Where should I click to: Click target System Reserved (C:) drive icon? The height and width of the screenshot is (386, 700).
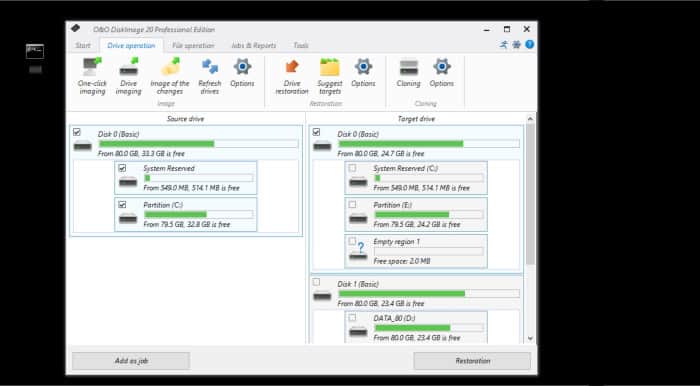(x=358, y=182)
